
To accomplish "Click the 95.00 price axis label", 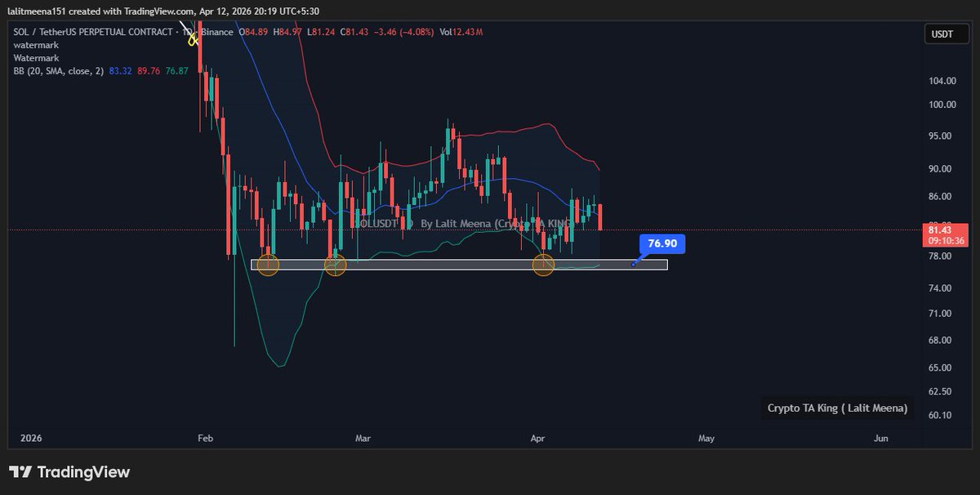I will pyautogui.click(x=940, y=136).
